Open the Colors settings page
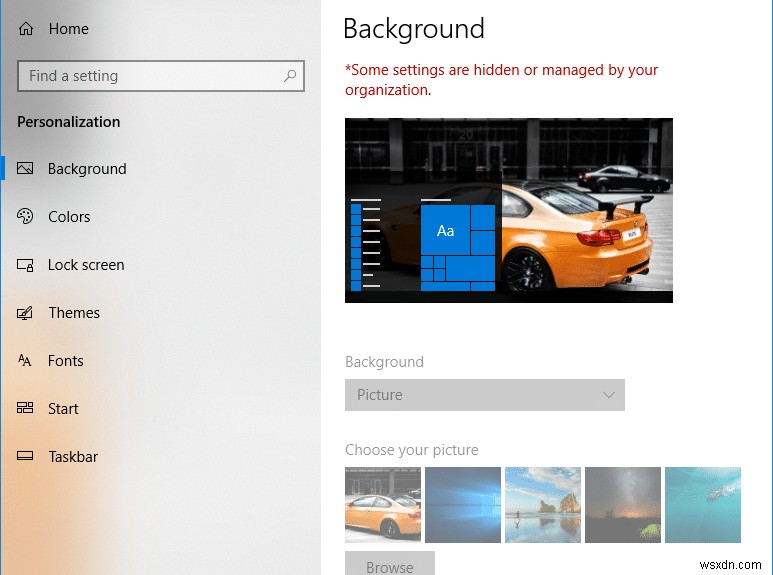Screen dimensions: 773x575 point(69,216)
